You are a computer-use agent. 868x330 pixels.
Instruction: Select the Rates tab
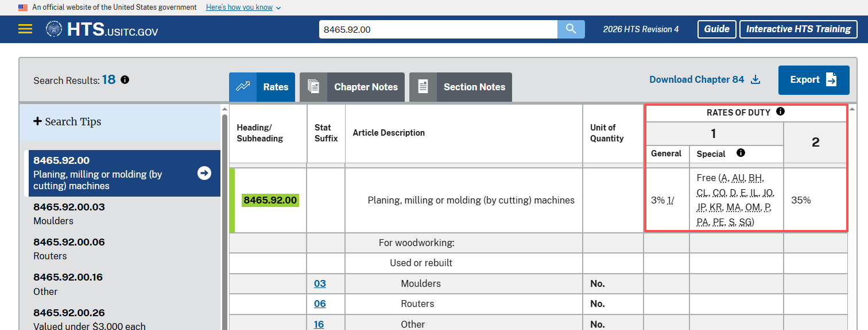(262, 87)
